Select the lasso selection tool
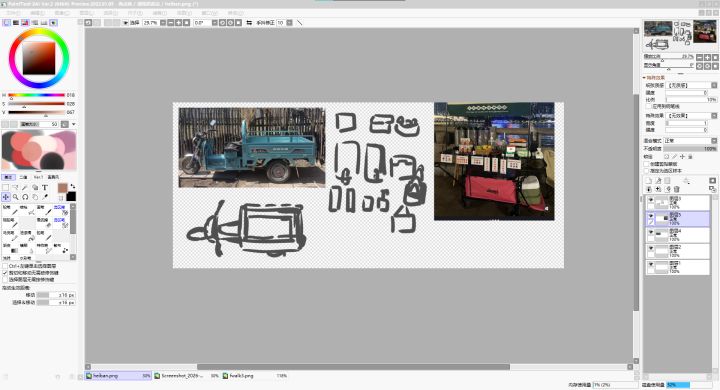Image resolution: width=720 pixels, height=390 pixels. point(15,187)
